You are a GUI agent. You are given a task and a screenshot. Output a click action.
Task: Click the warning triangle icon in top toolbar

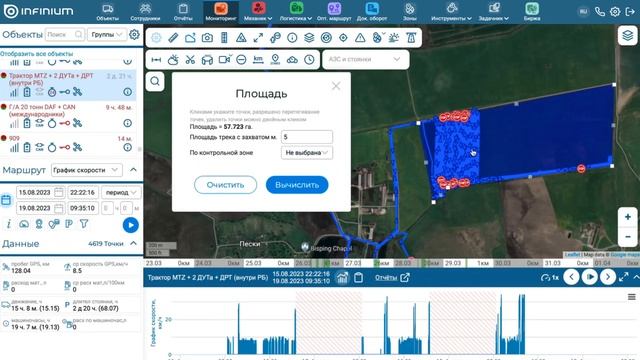coord(360,38)
